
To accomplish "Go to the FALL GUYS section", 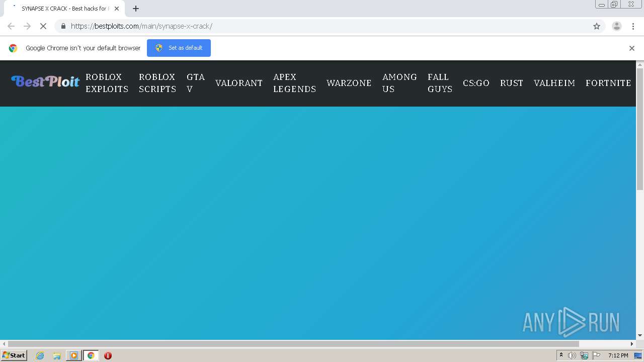I will point(440,83).
